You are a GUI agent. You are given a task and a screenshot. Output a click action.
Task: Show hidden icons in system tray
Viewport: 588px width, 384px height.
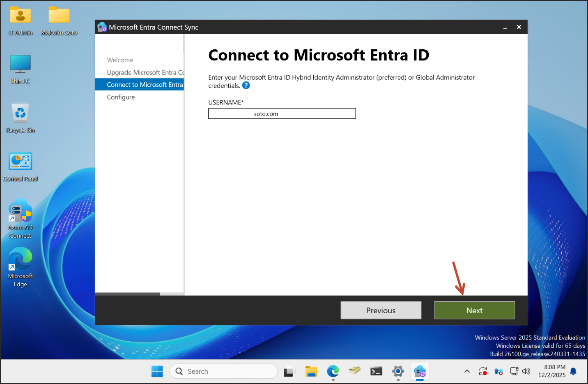(467, 371)
